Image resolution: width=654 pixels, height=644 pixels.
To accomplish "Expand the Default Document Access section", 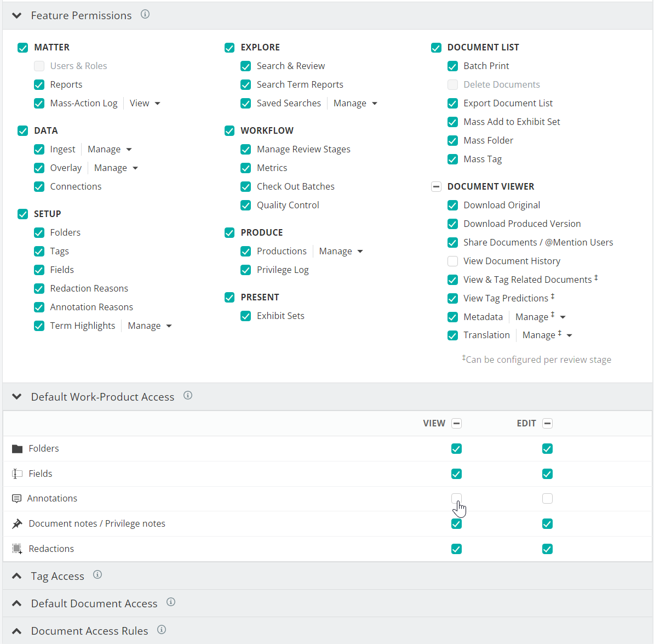I will coord(16,603).
